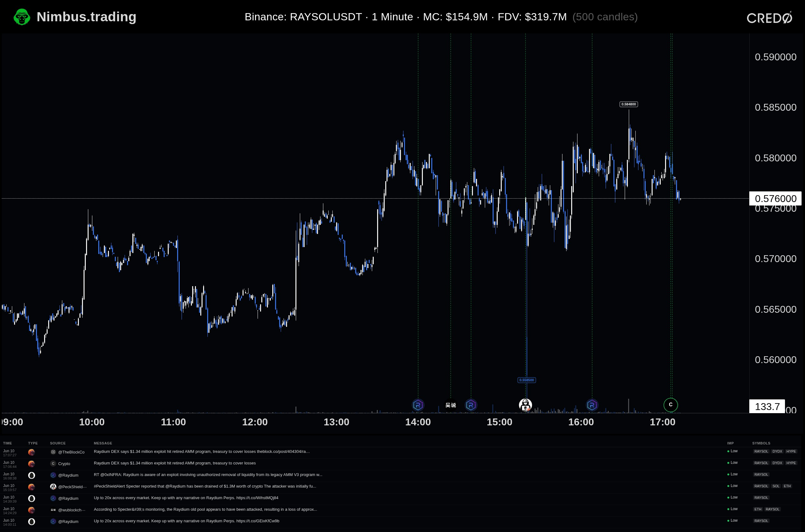Sort by the IMP column header
The width and height of the screenshot is (805, 532).
click(730, 443)
